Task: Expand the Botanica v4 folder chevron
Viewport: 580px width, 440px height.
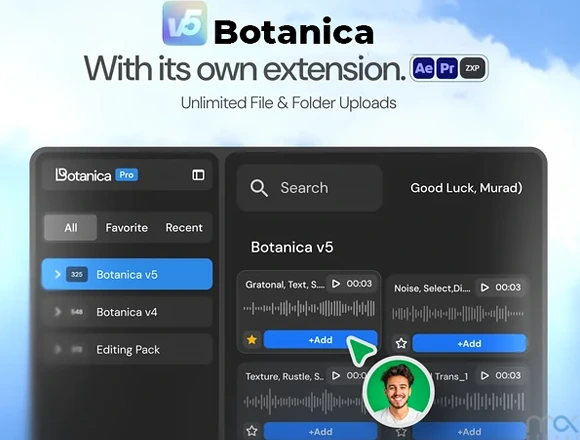Action: pos(57,312)
